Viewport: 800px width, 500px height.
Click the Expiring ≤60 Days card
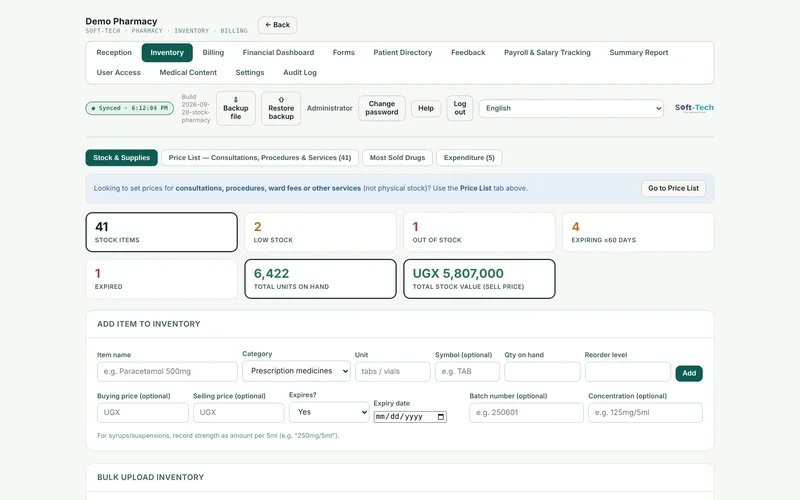point(638,232)
